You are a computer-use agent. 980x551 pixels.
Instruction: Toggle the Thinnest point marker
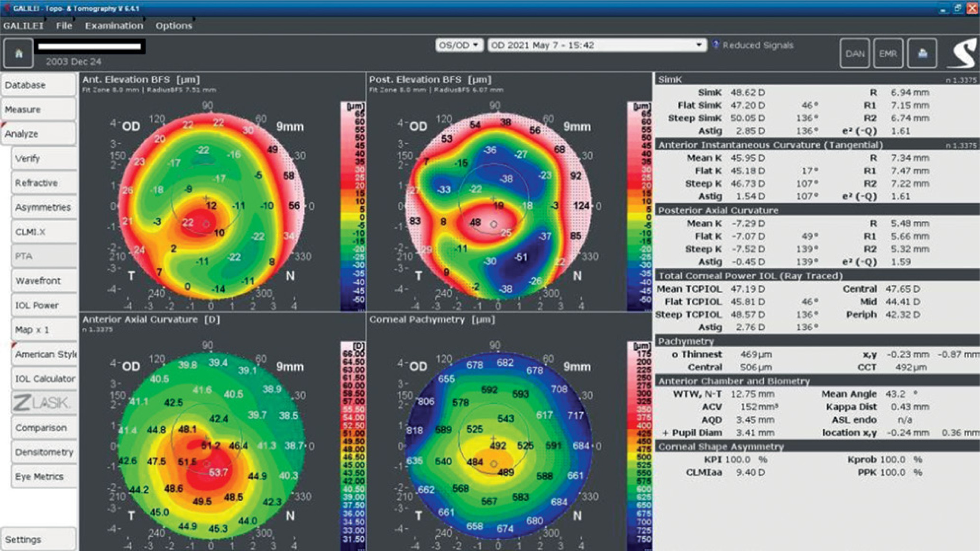point(675,354)
